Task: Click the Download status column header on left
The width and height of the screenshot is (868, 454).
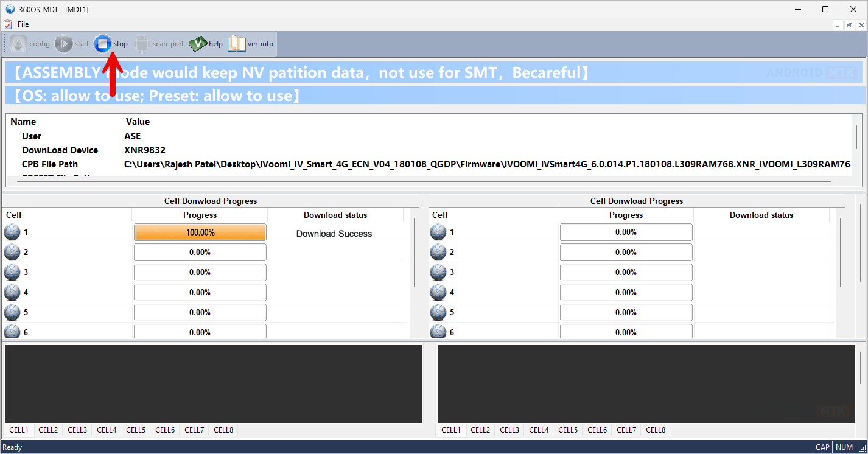Action: click(335, 215)
